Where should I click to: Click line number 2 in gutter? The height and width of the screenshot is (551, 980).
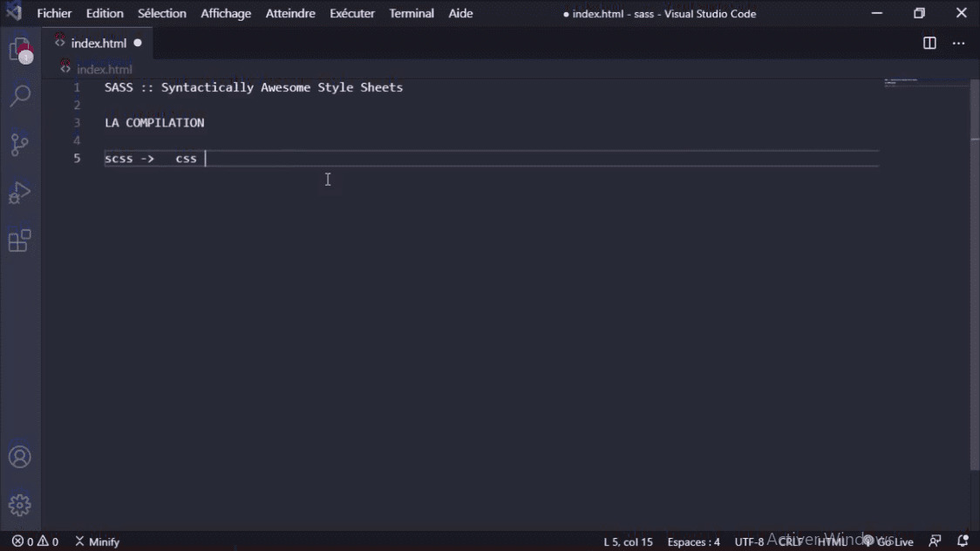77,105
